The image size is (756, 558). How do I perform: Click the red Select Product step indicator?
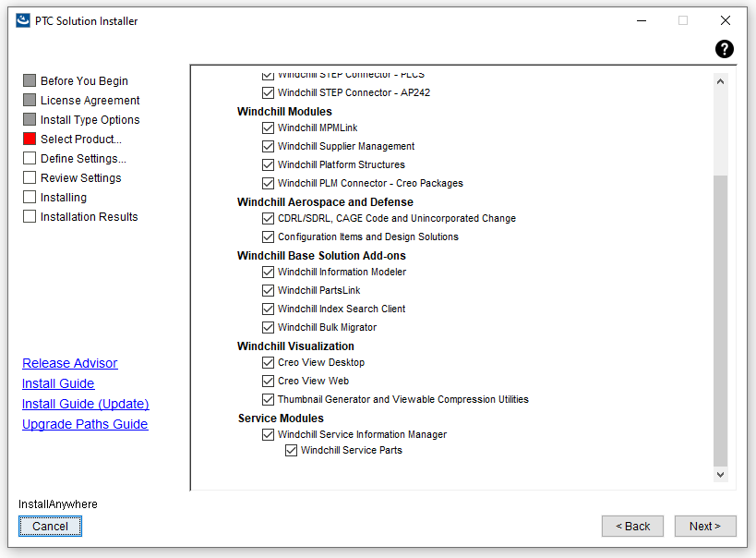point(30,139)
